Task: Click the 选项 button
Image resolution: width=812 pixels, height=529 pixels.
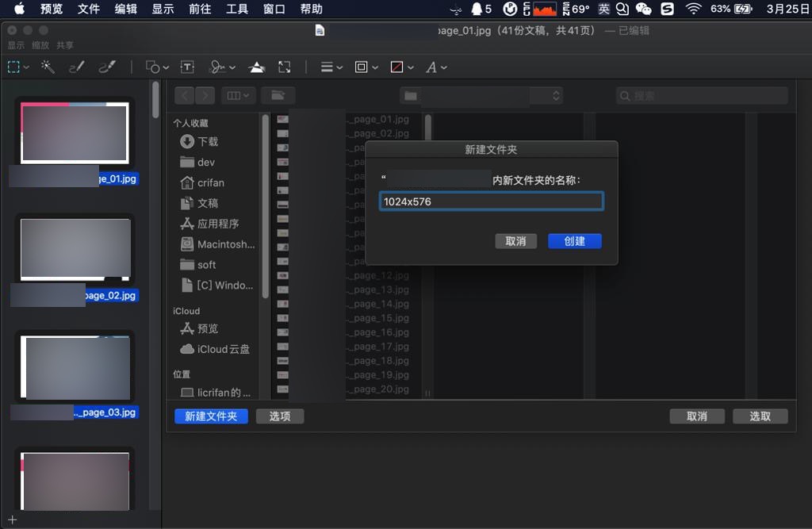Action: [280, 416]
